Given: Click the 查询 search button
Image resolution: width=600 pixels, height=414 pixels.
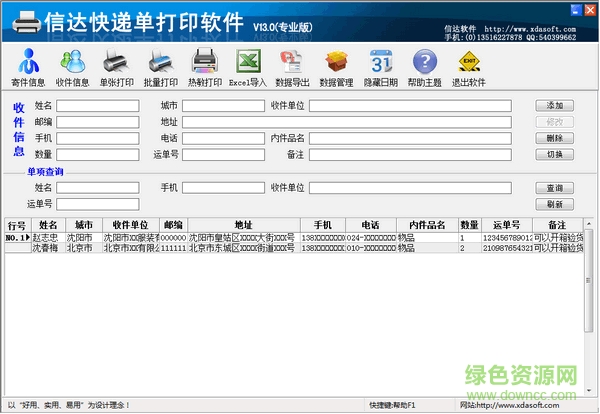Looking at the screenshot, I should pyautogui.click(x=555, y=188).
